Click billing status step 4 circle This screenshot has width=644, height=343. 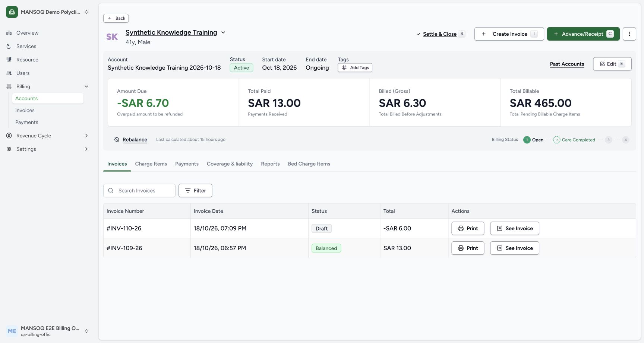click(x=626, y=140)
